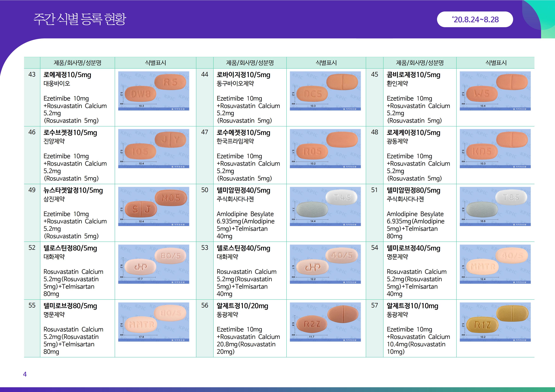Click the first 식별표시 column header
Screen dimensions: 555x392
tap(155, 63)
